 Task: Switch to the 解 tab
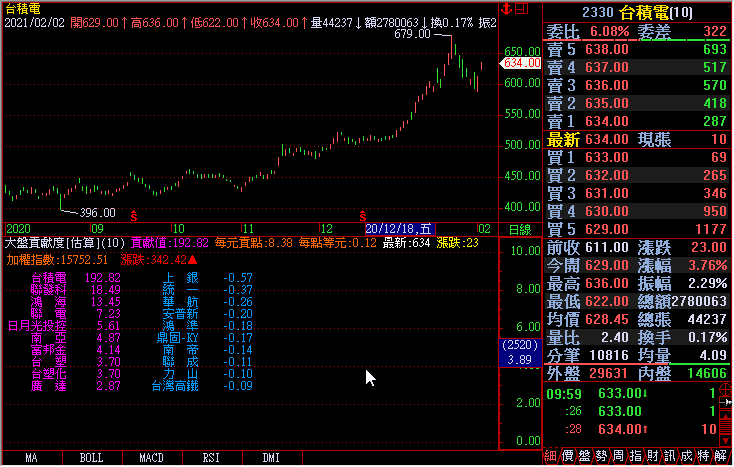[720, 456]
